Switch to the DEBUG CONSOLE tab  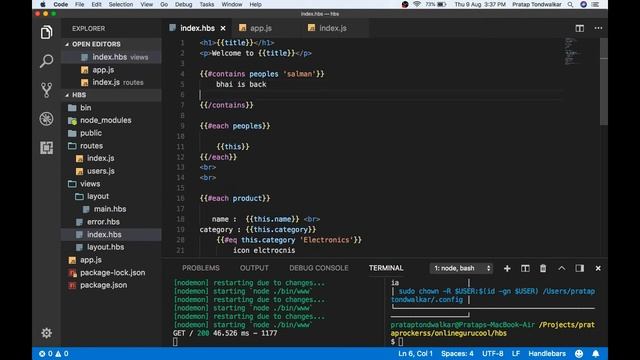319,268
